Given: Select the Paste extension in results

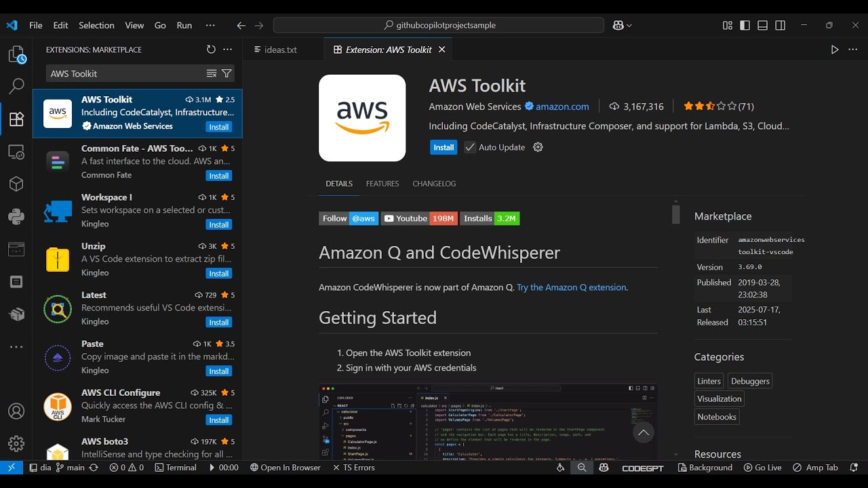Looking at the screenshot, I should [138, 358].
